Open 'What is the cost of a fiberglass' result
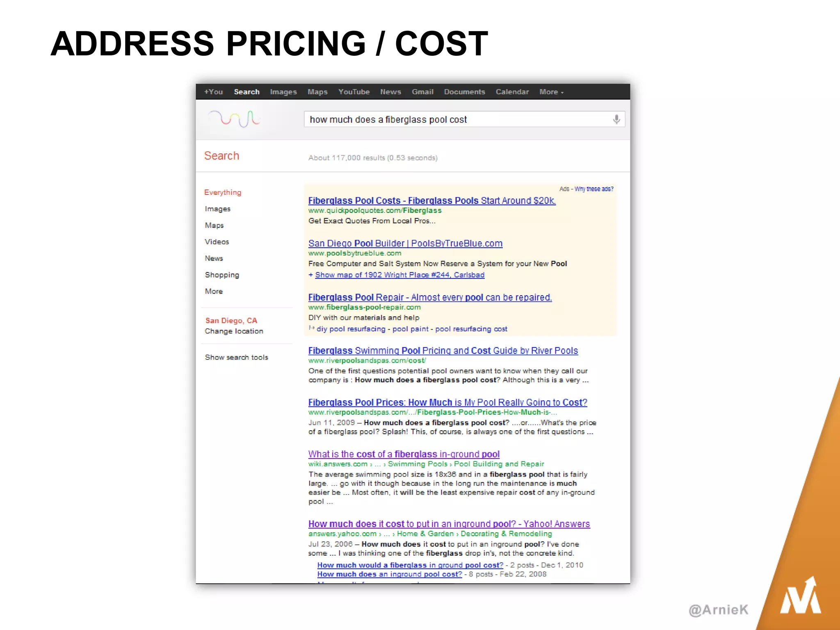840x630 pixels. coord(404,454)
